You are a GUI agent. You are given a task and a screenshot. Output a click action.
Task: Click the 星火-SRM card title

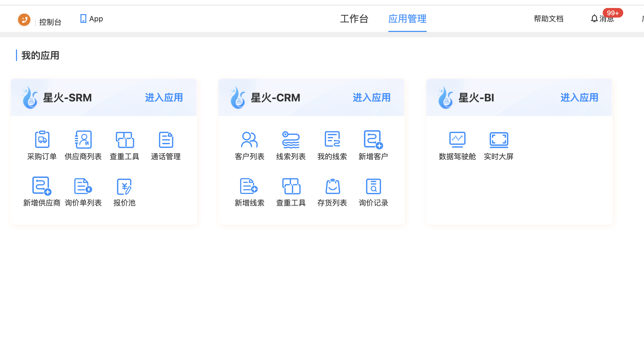coord(67,98)
